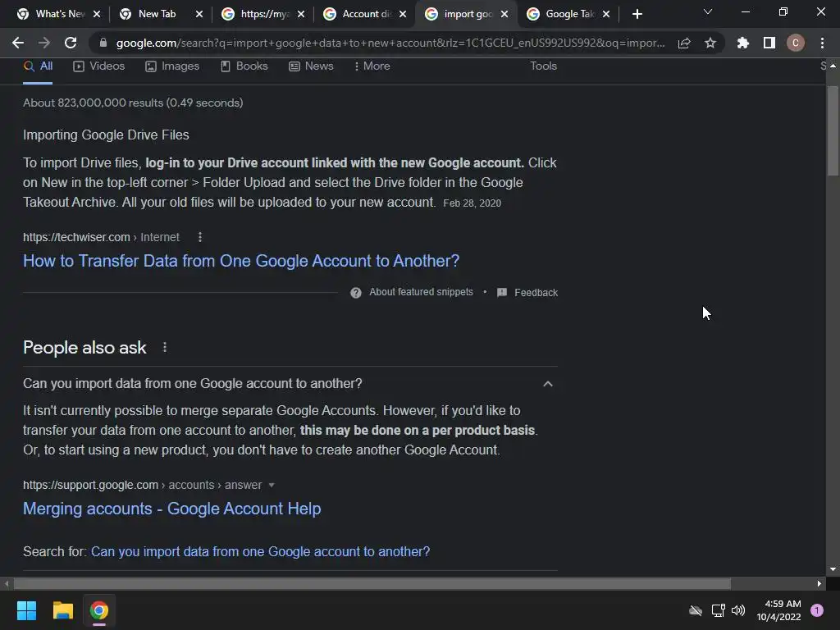Open support.google.com result dropdown arrow

[271, 486]
